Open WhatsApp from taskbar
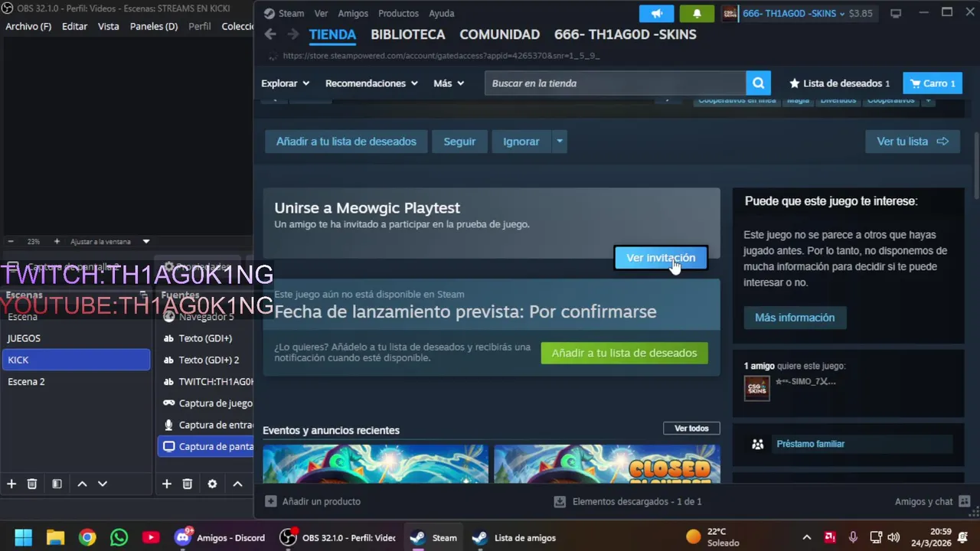 tap(119, 537)
